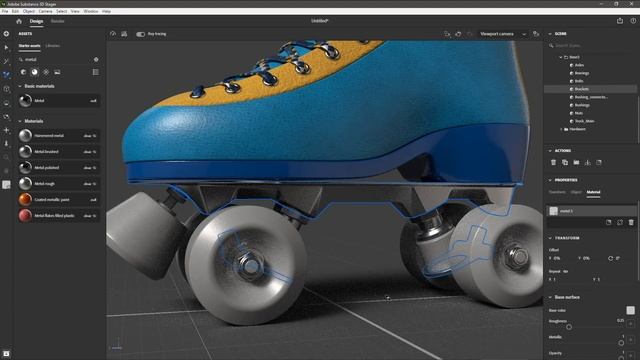
Task: Filter assets by models icon
Action: tap(23, 72)
